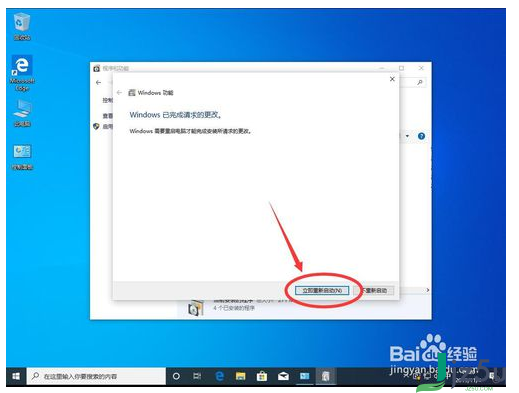Click the Windows Start button
The width and height of the screenshot is (519, 393).
[16, 376]
